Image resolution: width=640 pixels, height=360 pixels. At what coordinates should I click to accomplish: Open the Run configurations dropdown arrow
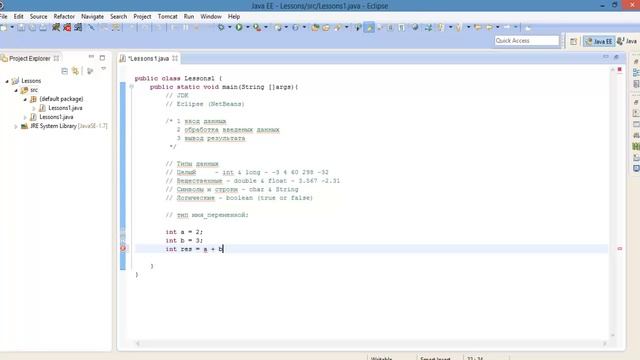[247, 27]
